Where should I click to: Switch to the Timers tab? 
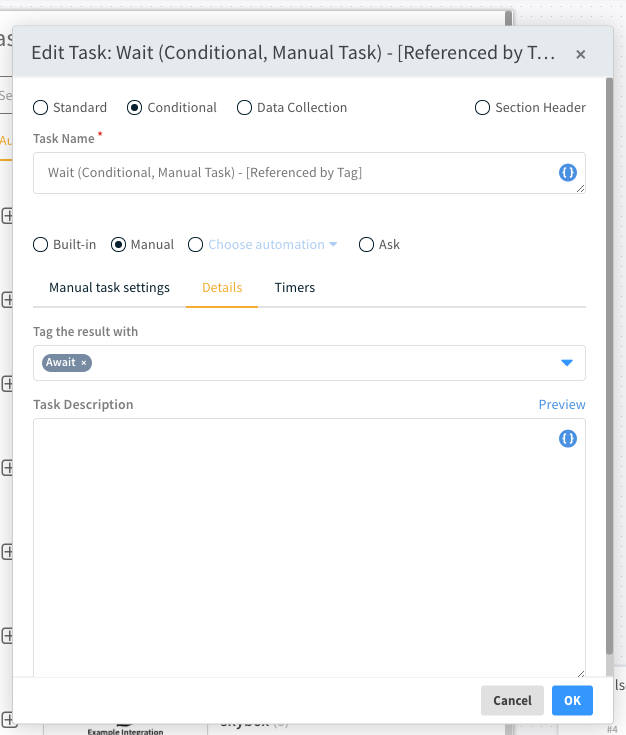(295, 288)
